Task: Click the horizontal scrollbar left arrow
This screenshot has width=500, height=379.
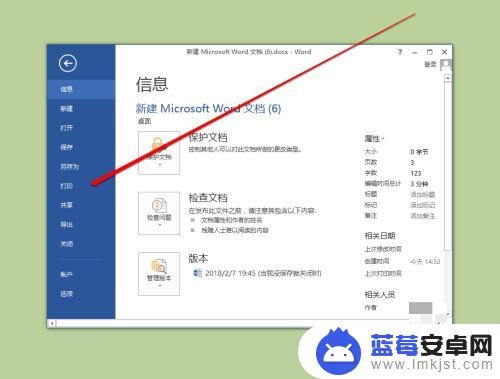Action: tap(52, 323)
